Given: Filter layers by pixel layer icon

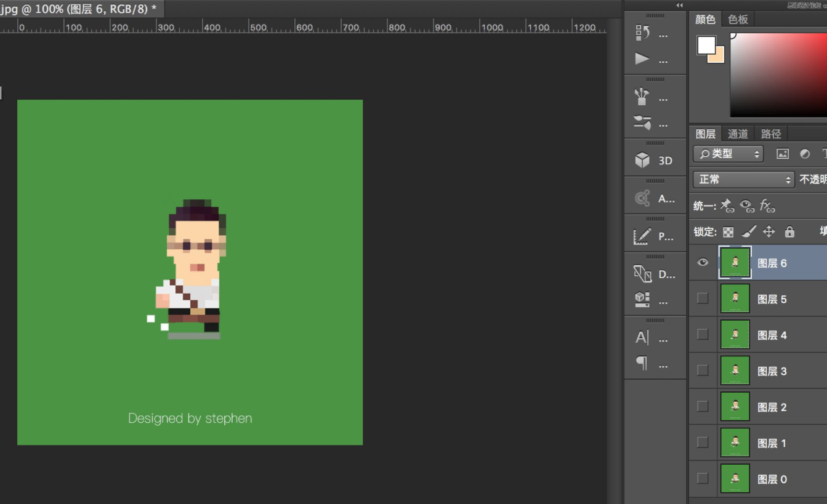Looking at the screenshot, I should click(783, 154).
